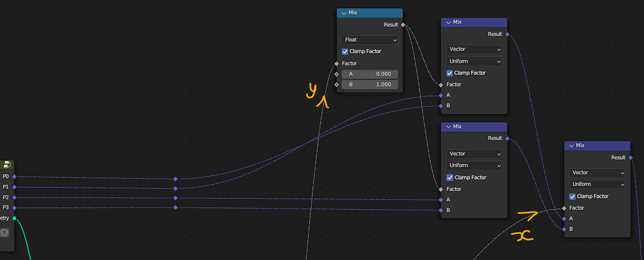Click the Factor label on the Float Mix node
The height and width of the screenshot is (260, 644).
coord(349,63)
